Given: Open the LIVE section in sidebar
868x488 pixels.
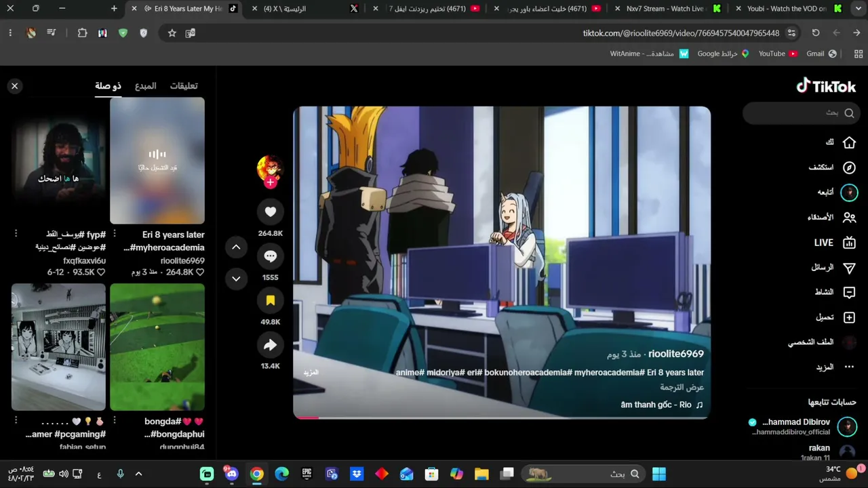Looking at the screenshot, I should [x=835, y=243].
